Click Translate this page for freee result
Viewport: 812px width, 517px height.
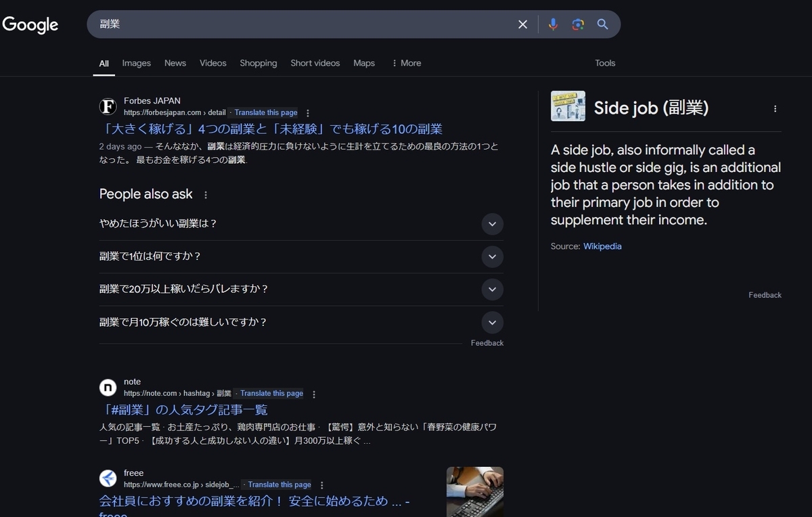(x=279, y=485)
